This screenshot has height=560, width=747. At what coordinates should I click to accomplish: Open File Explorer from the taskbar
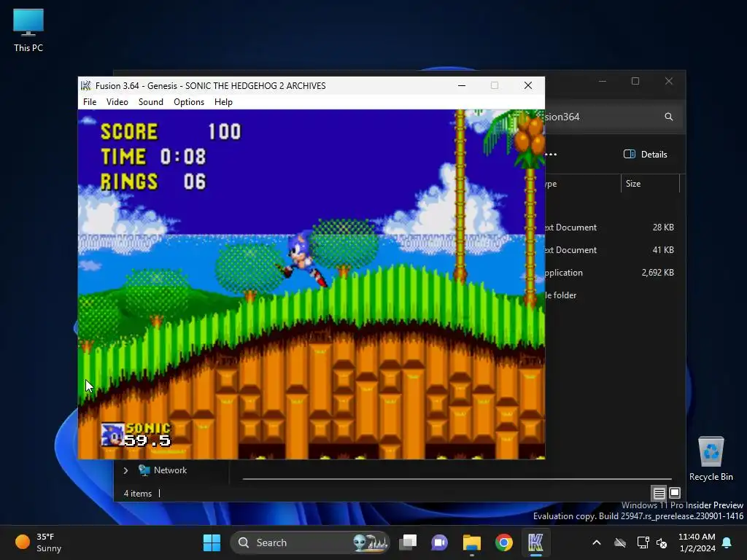(x=472, y=542)
